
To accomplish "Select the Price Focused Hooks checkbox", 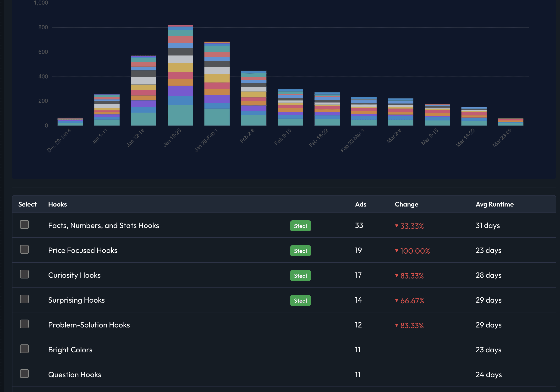I will point(24,249).
